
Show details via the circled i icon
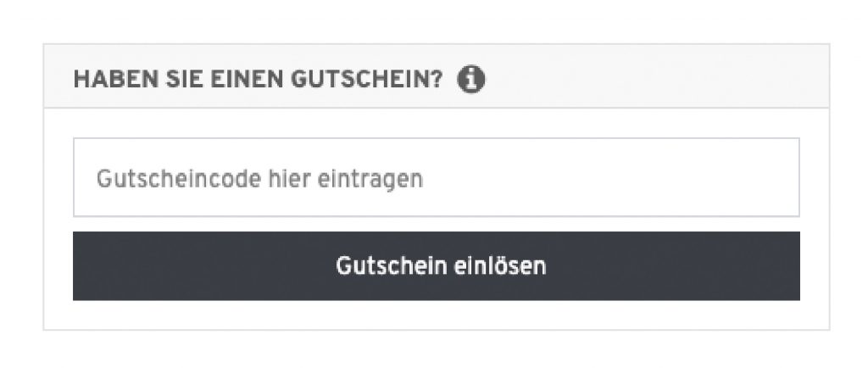pyautogui.click(x=471, y=80)
